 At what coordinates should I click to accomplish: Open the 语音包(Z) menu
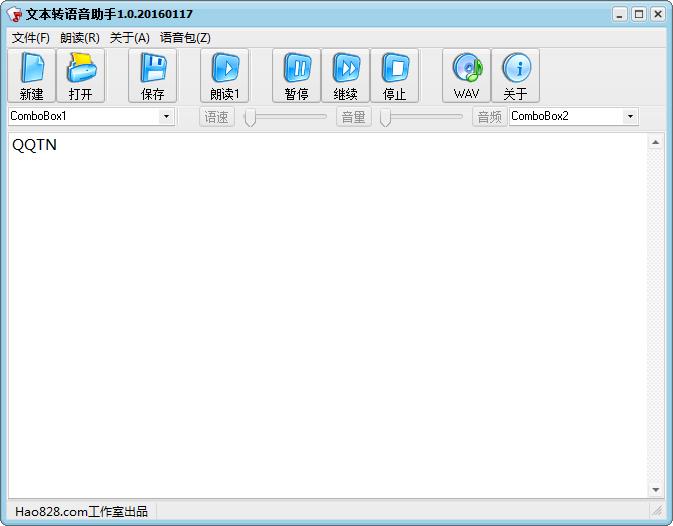click(186, 38)
